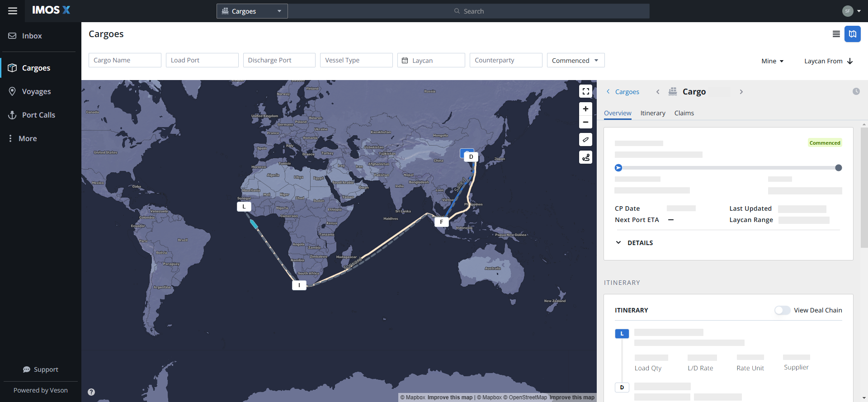This screenshot has width=868, height=402.
Task: Open the Commenced status dropdown
Action: [575, 61]
